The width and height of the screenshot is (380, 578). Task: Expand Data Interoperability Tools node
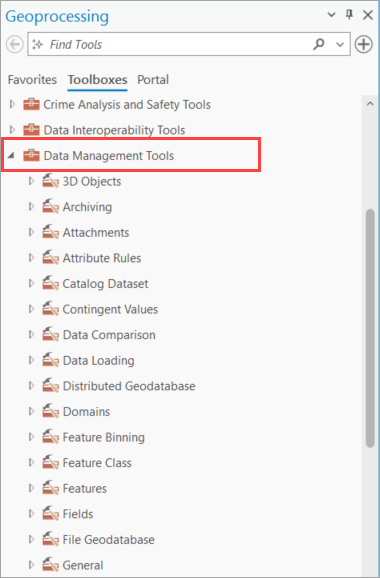point(12,130)
